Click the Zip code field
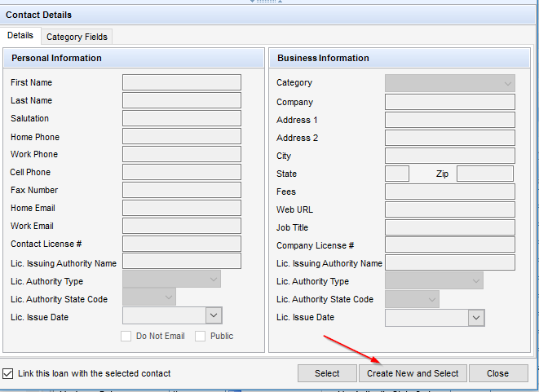The height and width of the screenshot is (392, 539). click(x=485, y=174)
